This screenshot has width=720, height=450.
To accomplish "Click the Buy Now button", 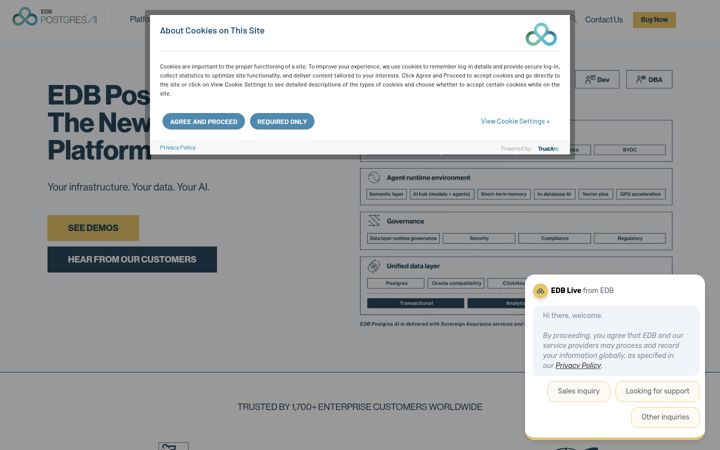I will [x=654, y=20].
